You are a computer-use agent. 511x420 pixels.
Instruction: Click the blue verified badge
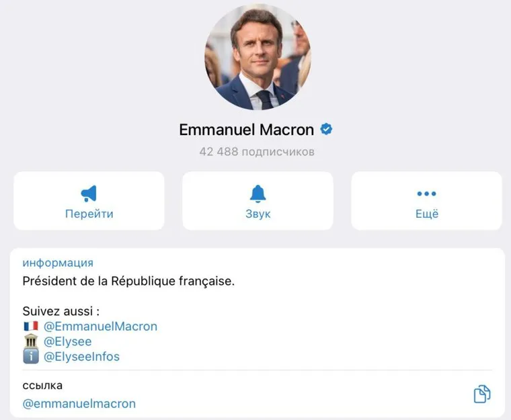(327, 129)
